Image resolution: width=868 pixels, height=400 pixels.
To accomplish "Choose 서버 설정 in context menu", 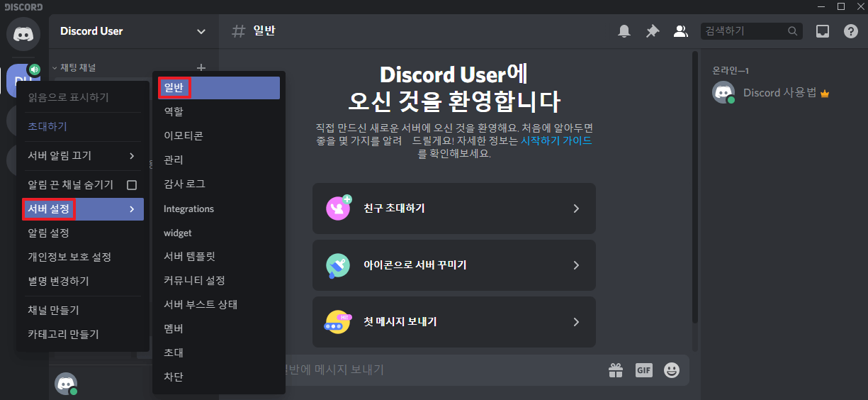I will (83, 209).
